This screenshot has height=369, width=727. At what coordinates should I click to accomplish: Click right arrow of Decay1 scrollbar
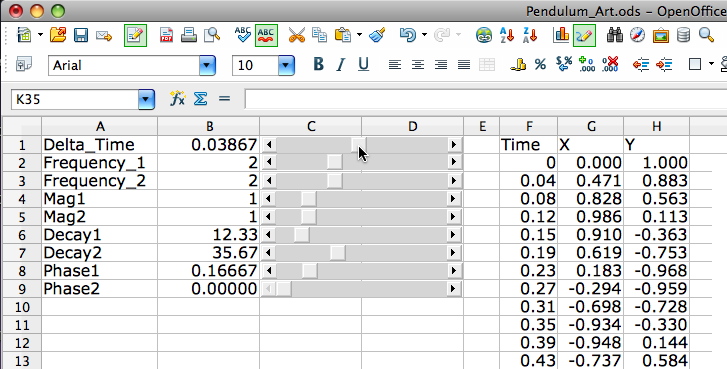coord(454,235)
